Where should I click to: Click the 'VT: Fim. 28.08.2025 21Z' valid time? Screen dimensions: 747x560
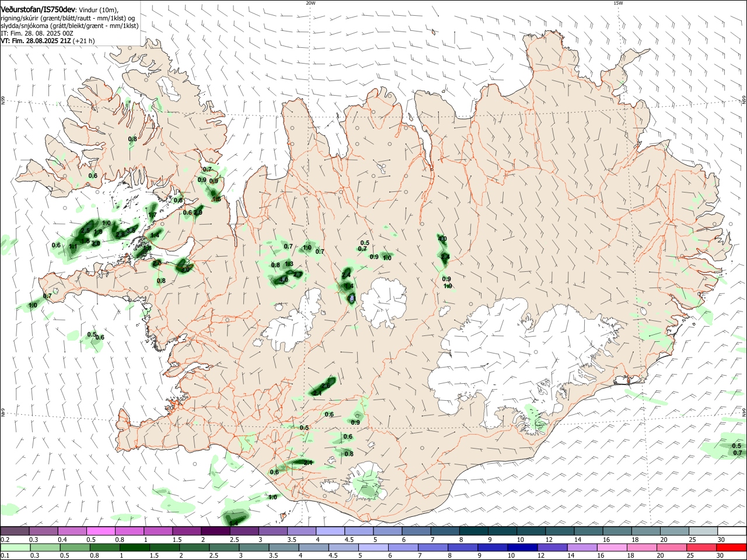click(x=36, y=41)
